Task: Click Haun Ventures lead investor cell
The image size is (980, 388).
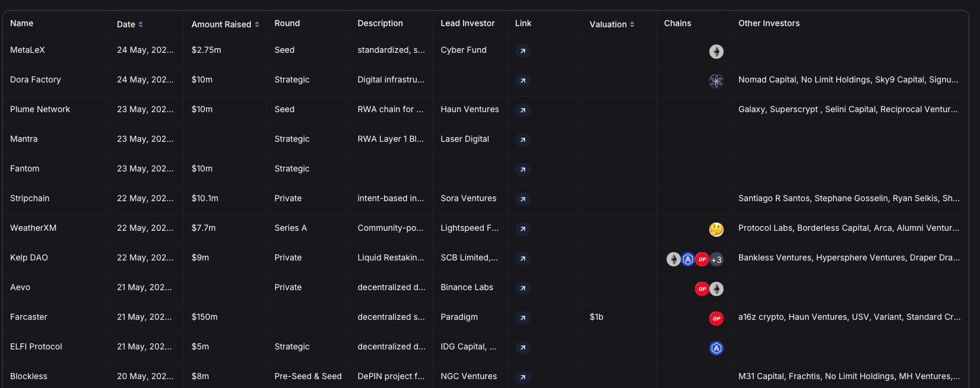Action: (x=470, y=109)
